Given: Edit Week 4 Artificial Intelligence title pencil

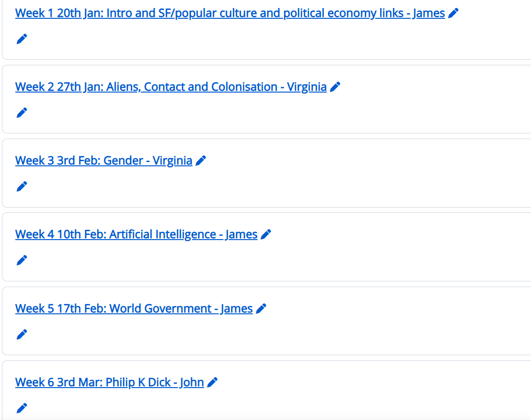Looking at the screenshot, I should coord(266,234).
